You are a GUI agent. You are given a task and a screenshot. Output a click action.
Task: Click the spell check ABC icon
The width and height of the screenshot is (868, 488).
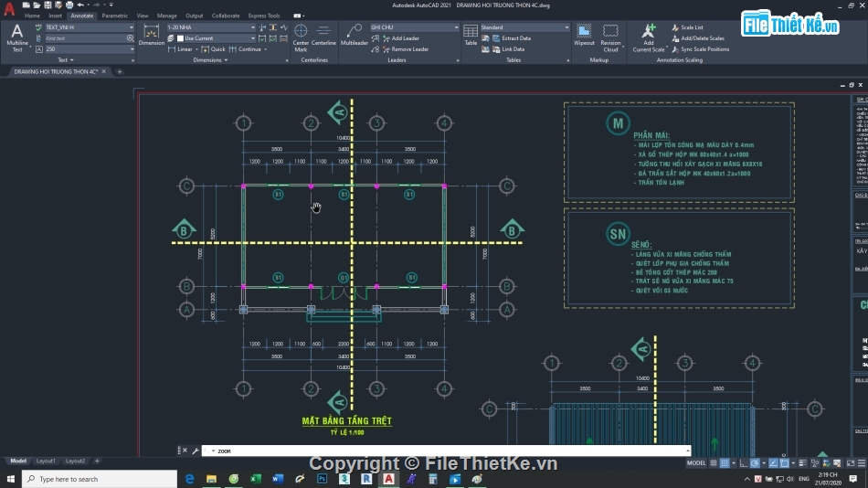point(38,27)
